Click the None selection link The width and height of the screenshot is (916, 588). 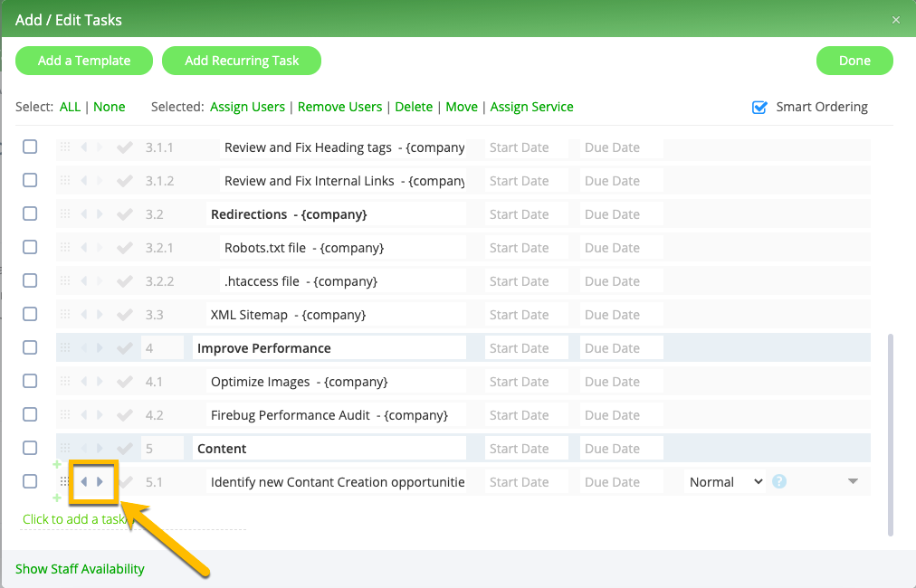pyautogui.click(x=110, y=107)
